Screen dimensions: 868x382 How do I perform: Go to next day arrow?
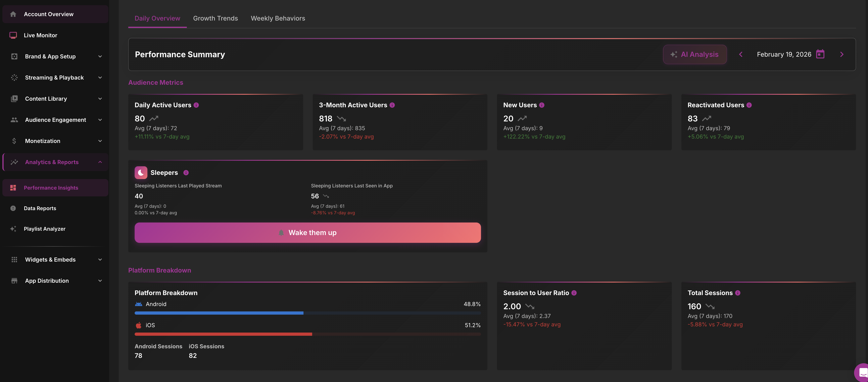coord(842,54)
